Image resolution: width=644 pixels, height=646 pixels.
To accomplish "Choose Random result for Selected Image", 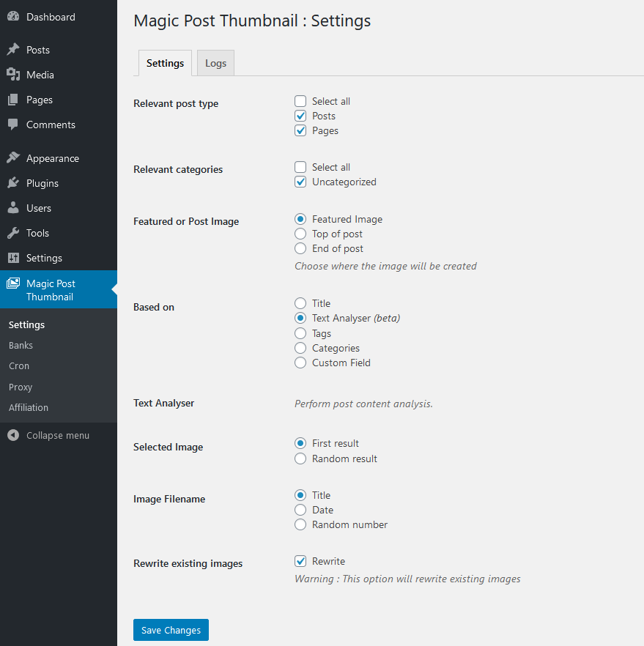I will (300, 458).
